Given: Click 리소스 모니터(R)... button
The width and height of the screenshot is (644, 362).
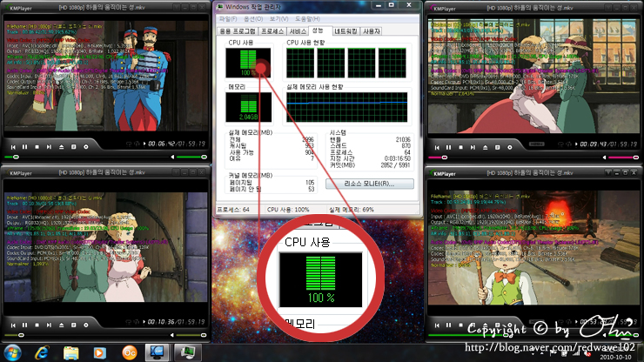Looking at the screenshot, I should 370,184.
